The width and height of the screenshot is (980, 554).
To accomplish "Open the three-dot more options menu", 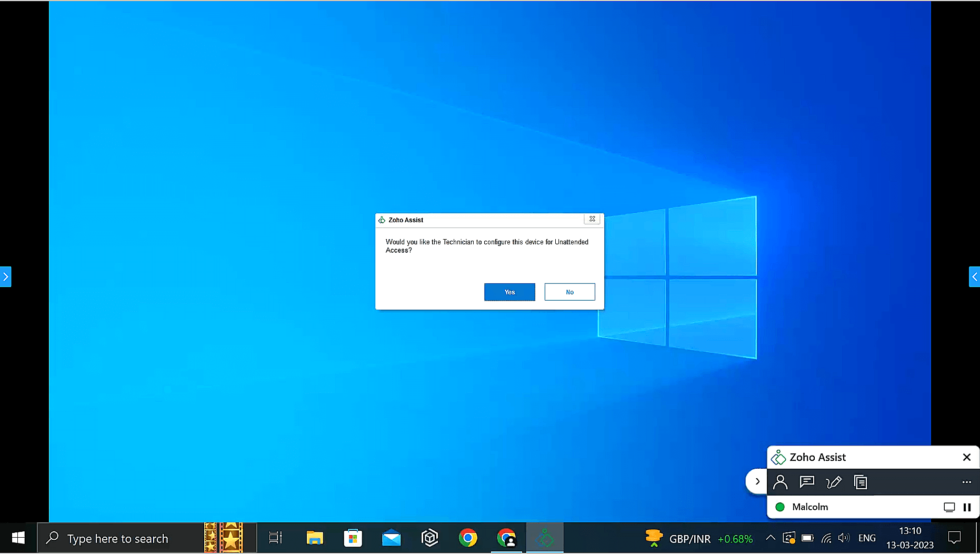I will pyautogui.click(x=966, y=482).
